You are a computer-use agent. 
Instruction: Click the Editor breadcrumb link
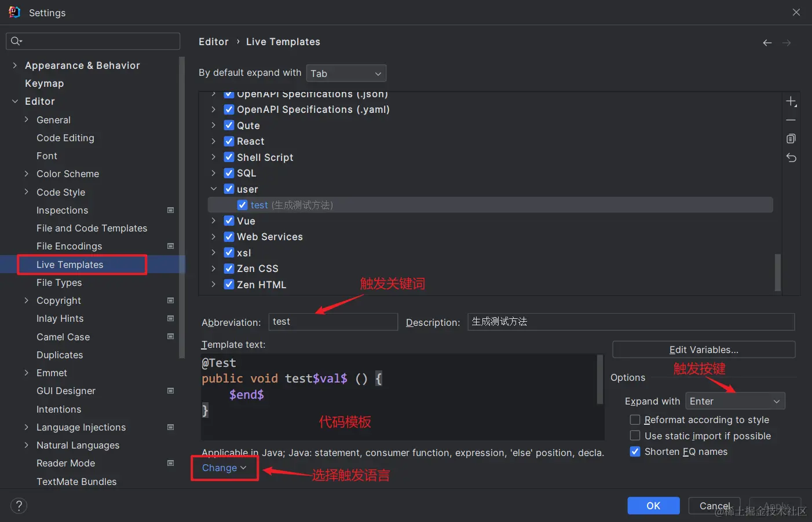tap(214, 42)
